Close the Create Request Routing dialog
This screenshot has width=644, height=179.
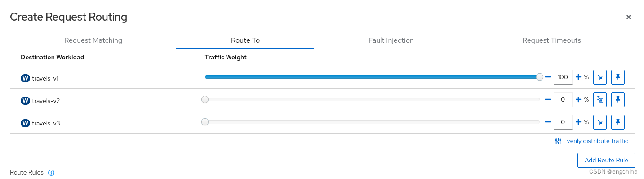(x=629, y=17)
